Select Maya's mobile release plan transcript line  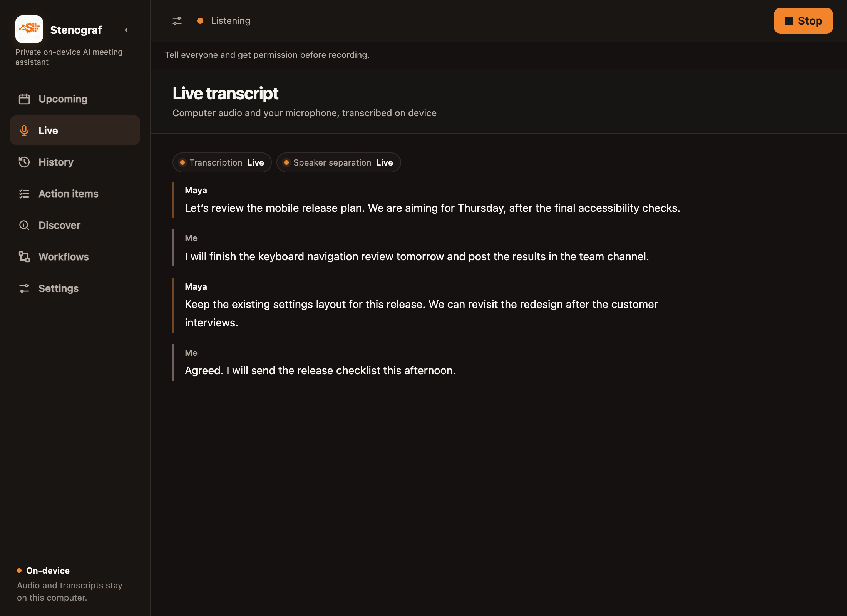[432, 208]
